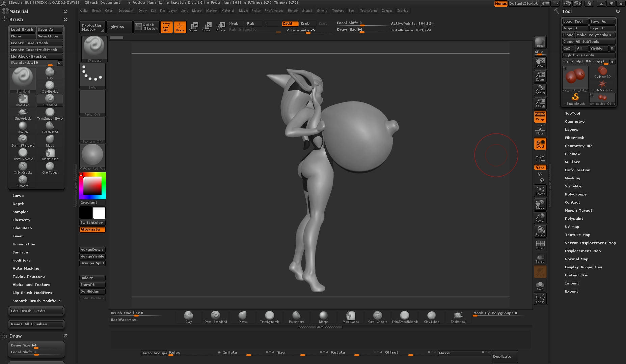Open the Xpose subtool view
This screenshot has height=364, width=626.
click(x=540, y=299)
